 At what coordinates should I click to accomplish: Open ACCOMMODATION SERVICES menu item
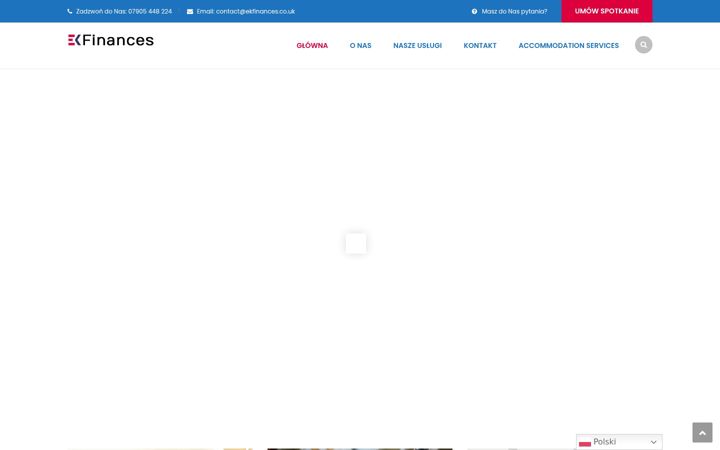point(568,45)
